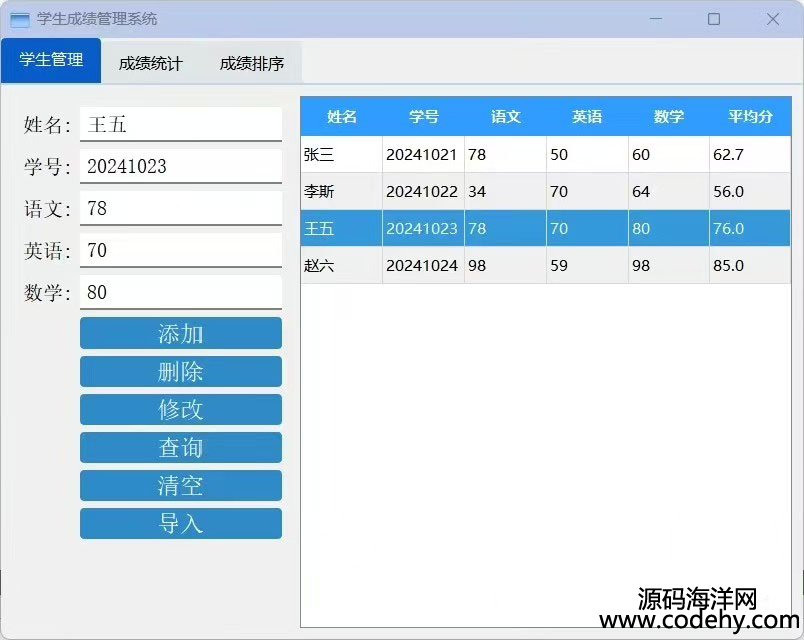Image resolution: width=804 pixels, height=640 pixels.
Task: Click the 英语 score input box
Action: click(x=180, y=250)
